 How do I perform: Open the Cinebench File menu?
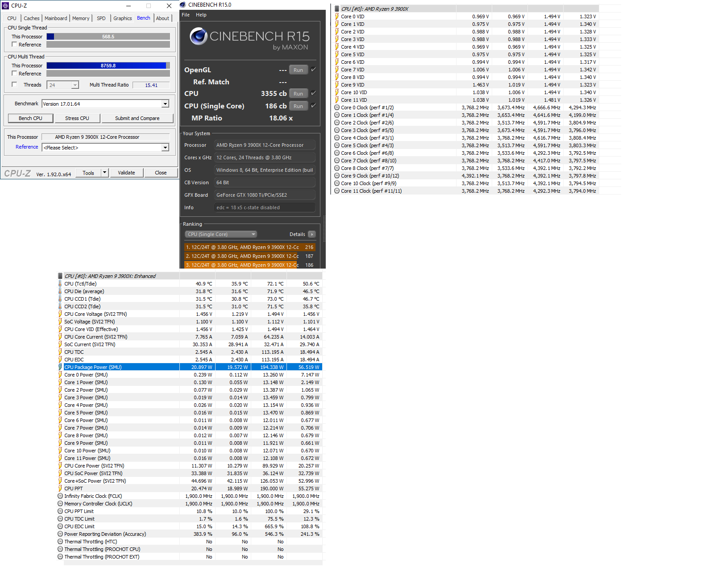coord(186,15)
